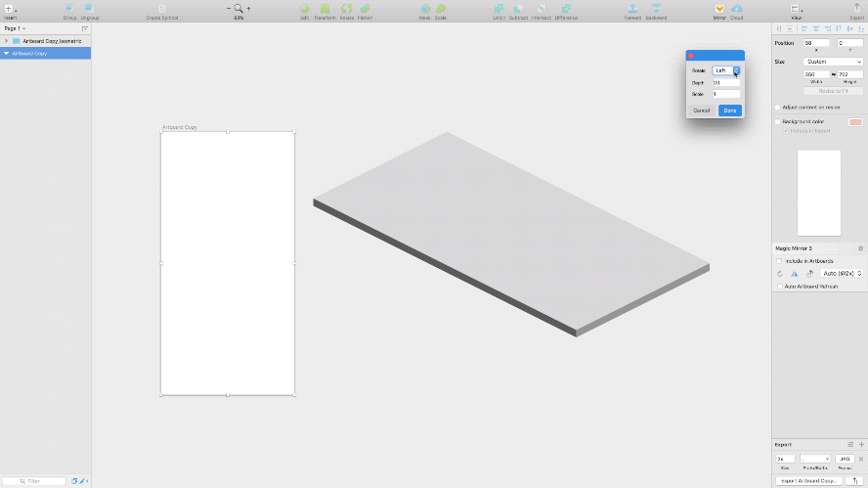
Task: Apply the Subtract boolean operation
Action: click(x=518, y=9)
